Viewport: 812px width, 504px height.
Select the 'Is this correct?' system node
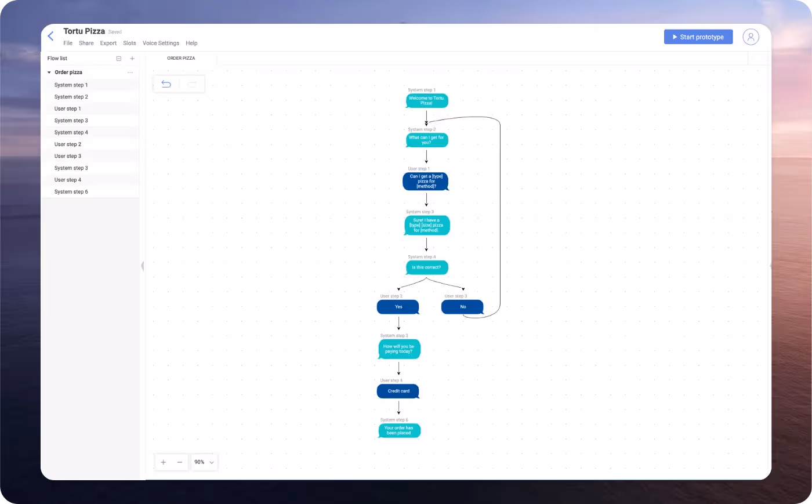pyautogui.click(x=427, y=267)
